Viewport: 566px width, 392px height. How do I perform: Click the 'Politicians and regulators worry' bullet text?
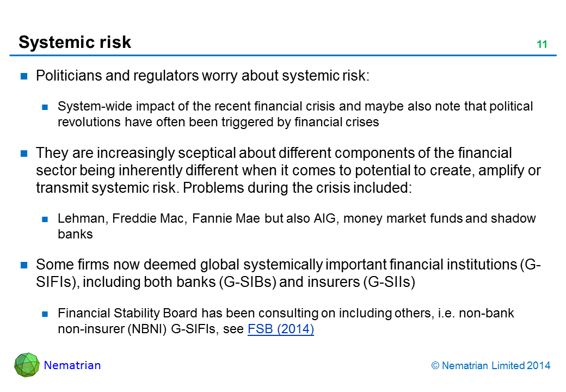point(202,76)
